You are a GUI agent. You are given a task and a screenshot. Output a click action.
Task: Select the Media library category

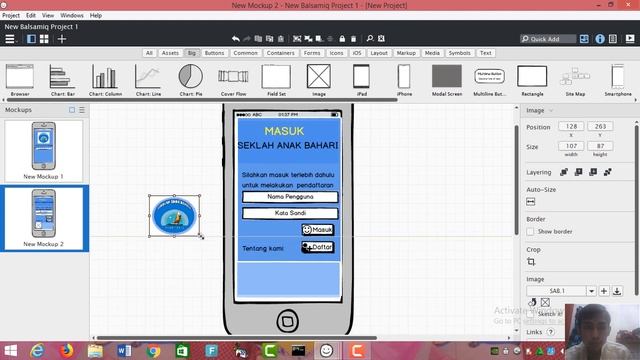coord(432,53)
